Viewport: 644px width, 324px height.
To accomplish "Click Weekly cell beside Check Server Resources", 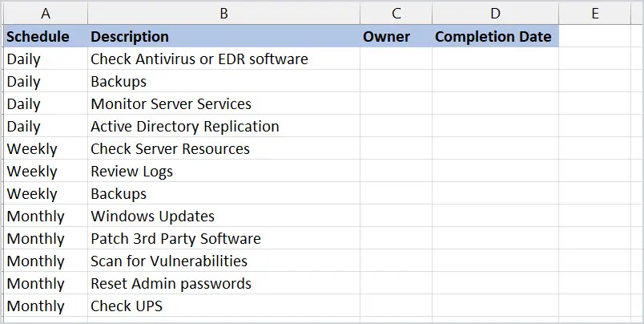I will click(x=46, y=148).
